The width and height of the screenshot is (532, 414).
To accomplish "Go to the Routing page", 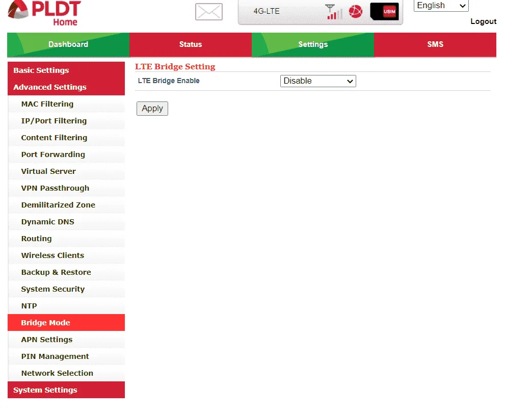I will (66, 239).
